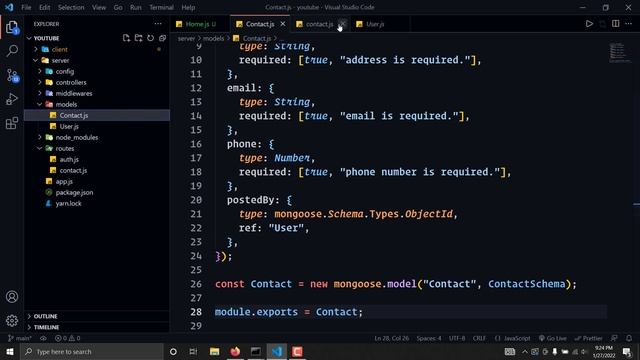Close the Contact.js editor tab
Viewport: 640px width, 360px height.
tap(282, 24)
